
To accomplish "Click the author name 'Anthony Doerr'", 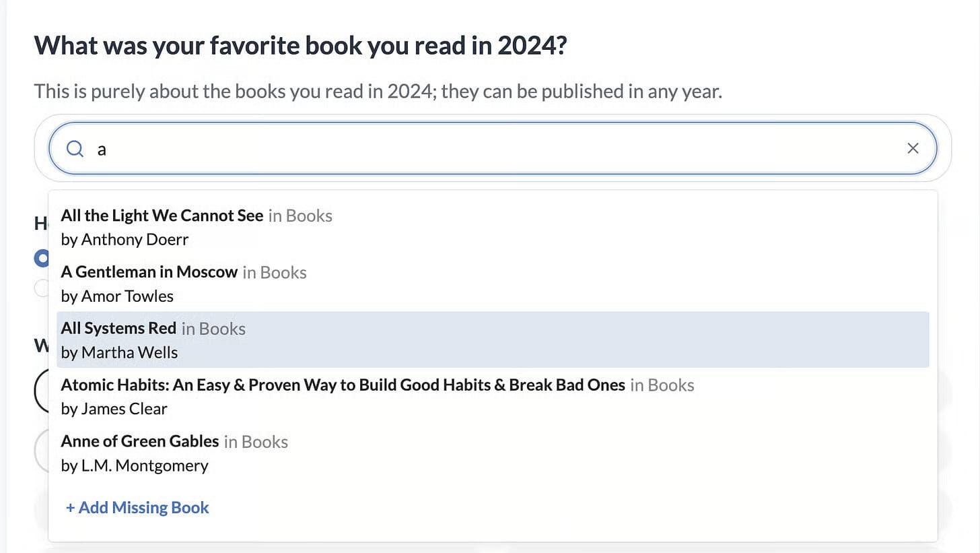I will [136, 239].
